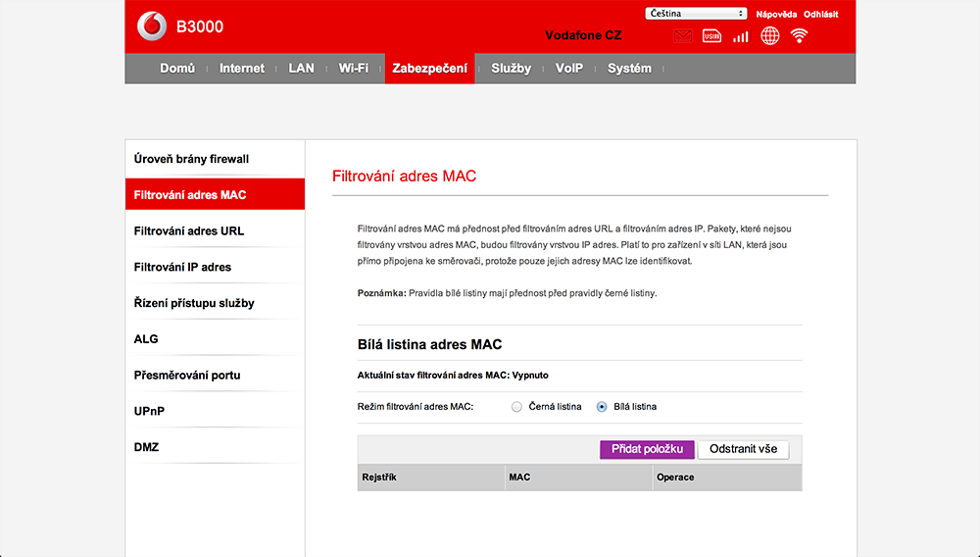980x557 pixels.
Task: Click the Vodafone logo icon
Action: (x=152, y=26)
